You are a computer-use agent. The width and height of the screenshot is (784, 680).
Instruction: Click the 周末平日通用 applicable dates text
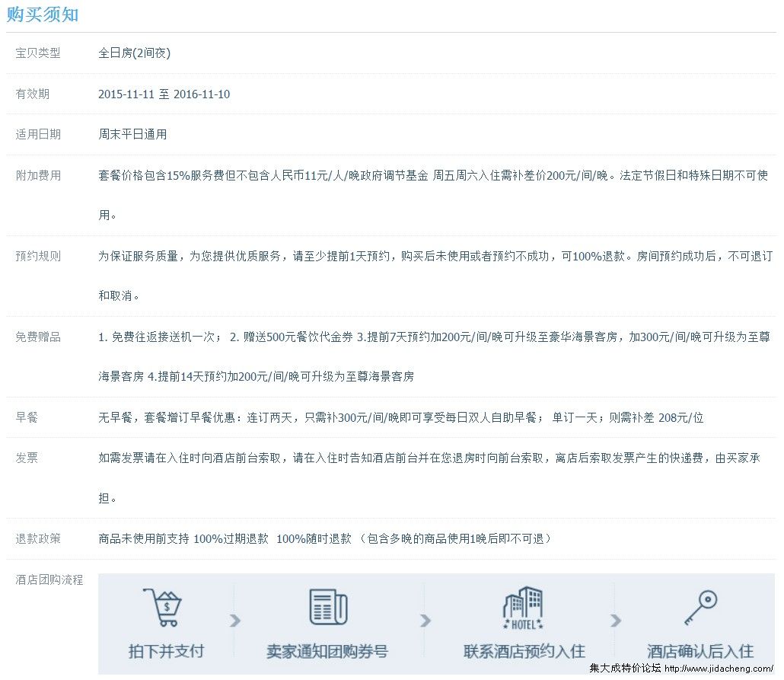point(132,134)
